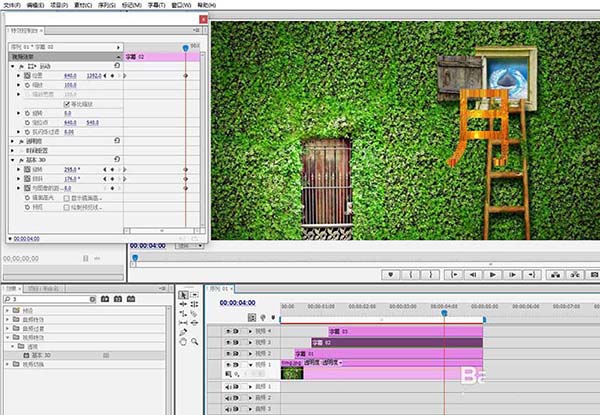Screen dimensions: 600x415
Task: Select the Zoom magnifier tool
Action: pos(194,342)
